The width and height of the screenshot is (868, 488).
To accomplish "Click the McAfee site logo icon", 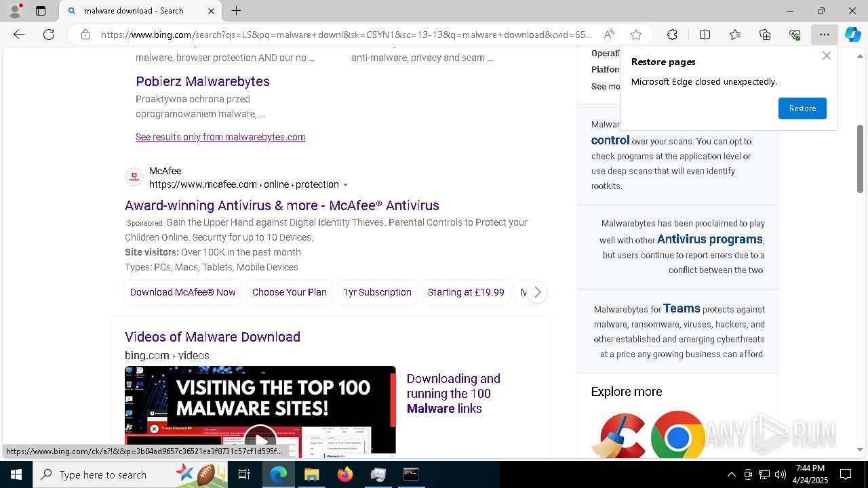I will [x=134, y=178].
